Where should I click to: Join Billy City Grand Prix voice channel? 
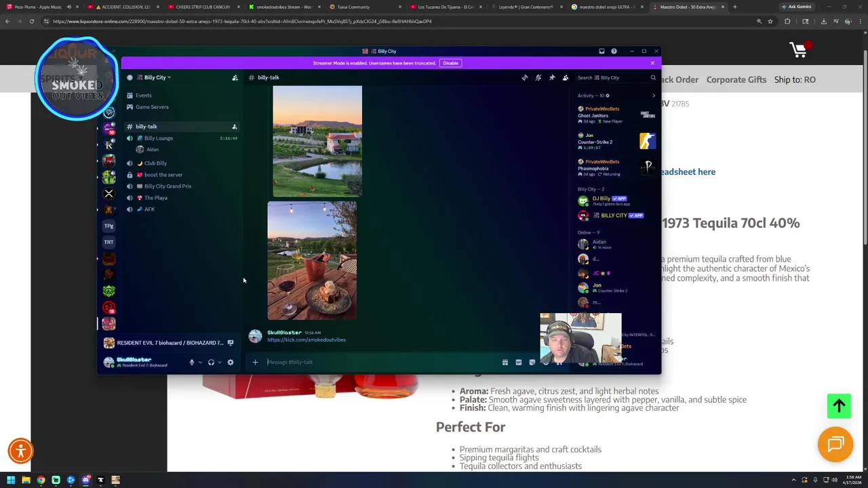(x=167, y=186)
